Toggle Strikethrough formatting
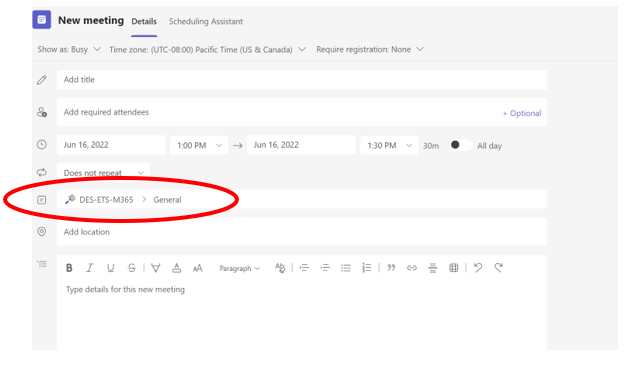Image resolution: width=626 pixels, height=365 pixels. (x=131, y=268)
